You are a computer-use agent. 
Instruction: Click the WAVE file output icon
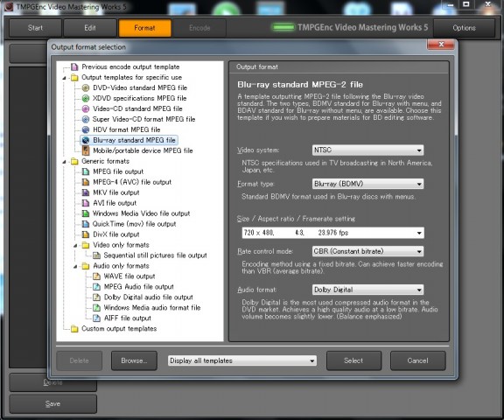(96, 276)
